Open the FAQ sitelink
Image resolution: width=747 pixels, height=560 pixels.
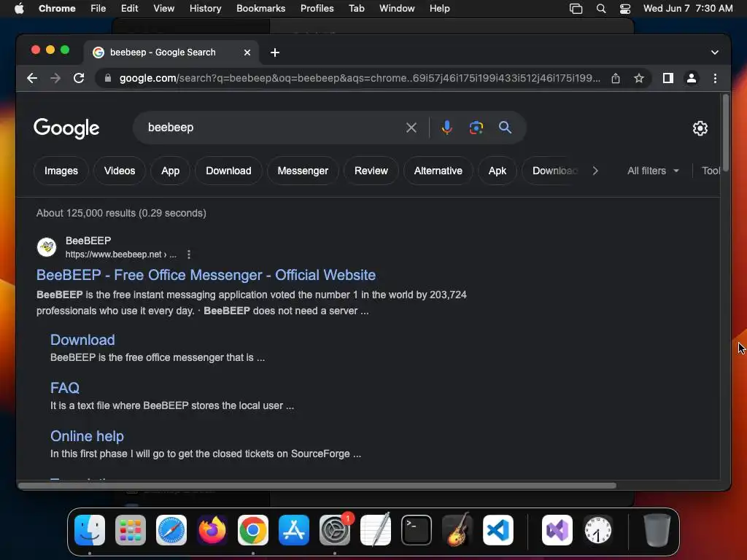tap(65, 388)
